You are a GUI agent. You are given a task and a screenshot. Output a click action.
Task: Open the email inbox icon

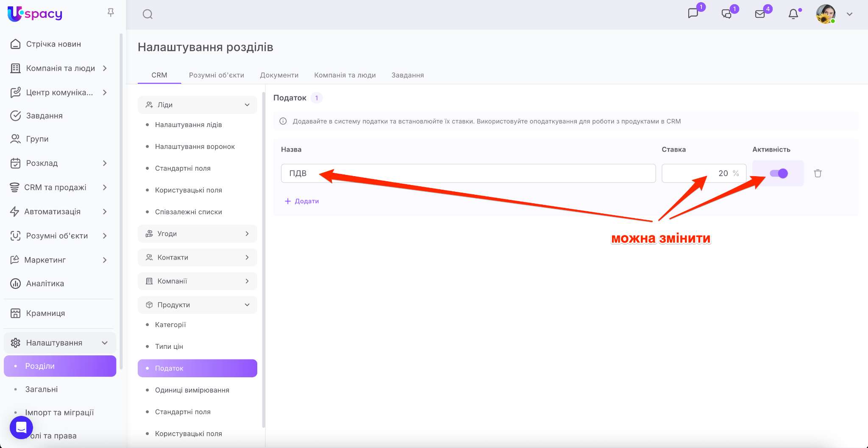point(760,14)
